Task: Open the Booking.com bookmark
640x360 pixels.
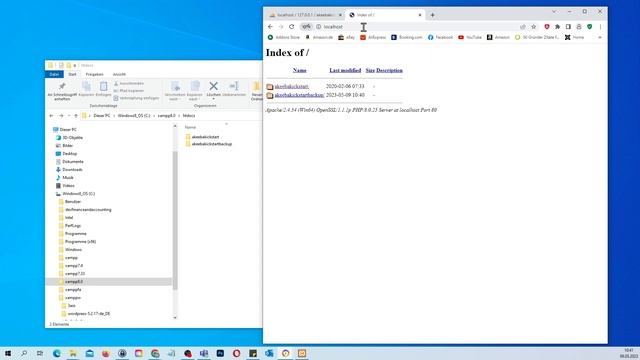Action: tap(407, 37)
